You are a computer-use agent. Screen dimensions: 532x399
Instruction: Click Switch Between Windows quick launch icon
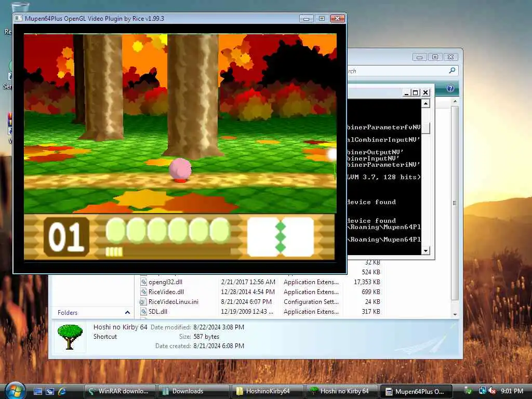[50, 391]
